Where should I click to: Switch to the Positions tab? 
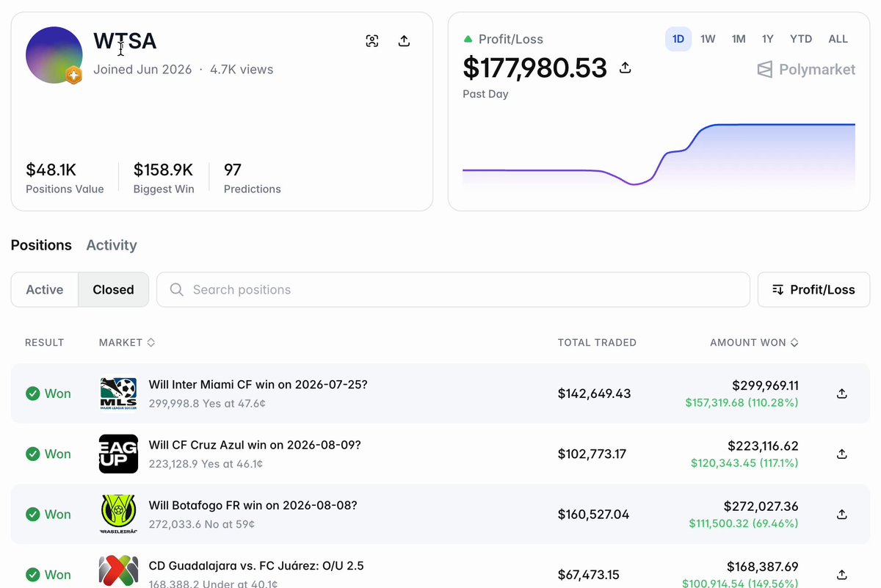[41, 245]
